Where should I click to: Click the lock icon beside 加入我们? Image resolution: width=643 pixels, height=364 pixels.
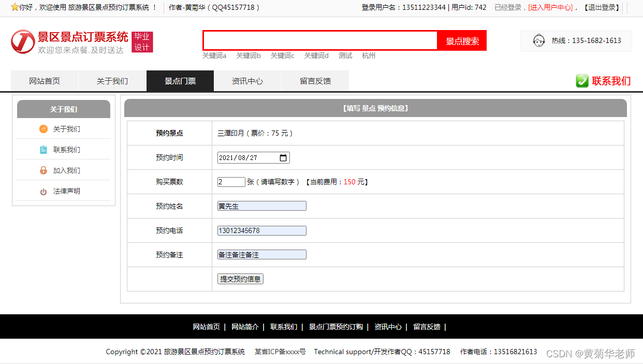pos(43,170)
